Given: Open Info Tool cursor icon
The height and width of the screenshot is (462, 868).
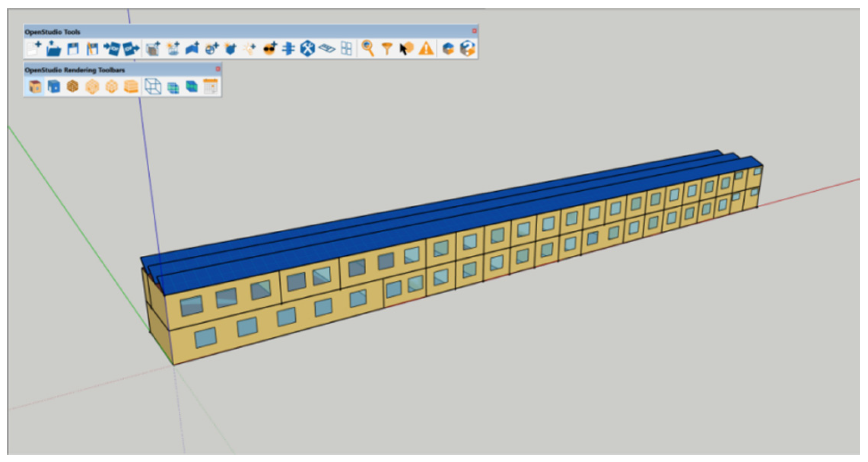Looking at the screenshot, I should point(406,49).
